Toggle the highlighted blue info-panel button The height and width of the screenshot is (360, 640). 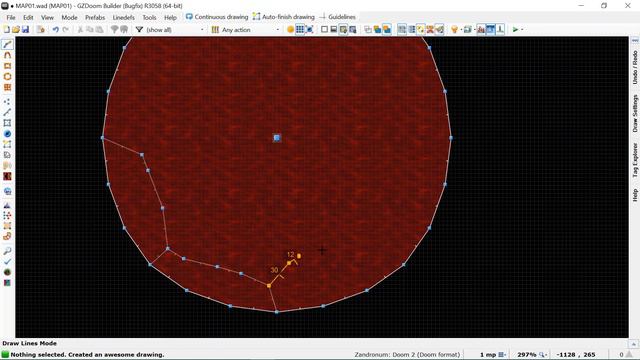tap(491, 29)
